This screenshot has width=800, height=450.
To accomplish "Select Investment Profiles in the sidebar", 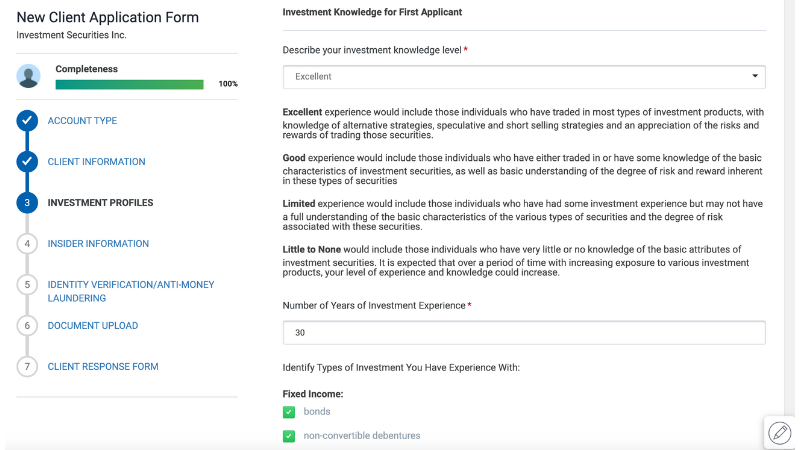I will 100,203.
